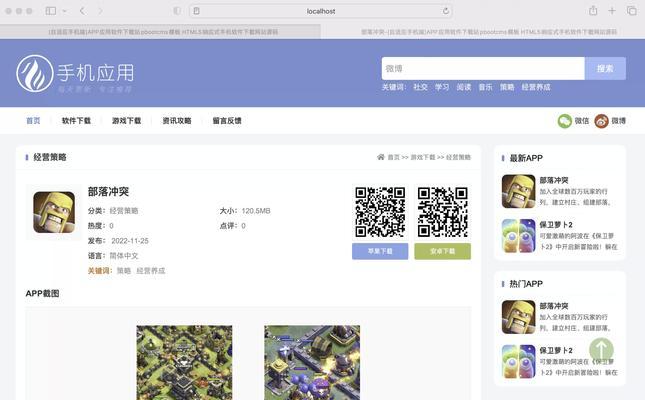Click 部落冲突 title in 热门APP list
This screenshot has width=645, height=400.
pos(554,306)
